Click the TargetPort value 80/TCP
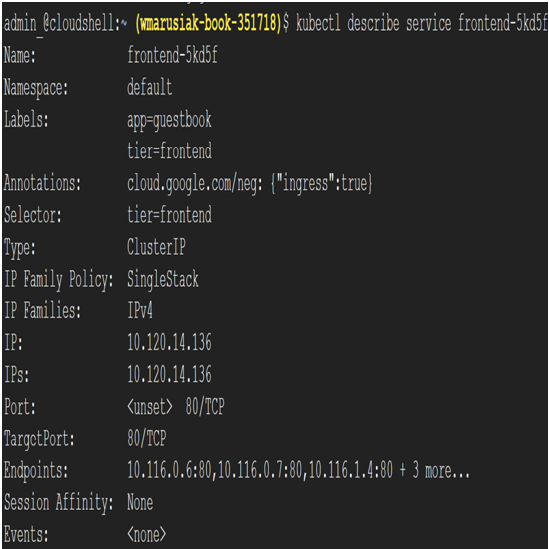 (x=147, y=438)
